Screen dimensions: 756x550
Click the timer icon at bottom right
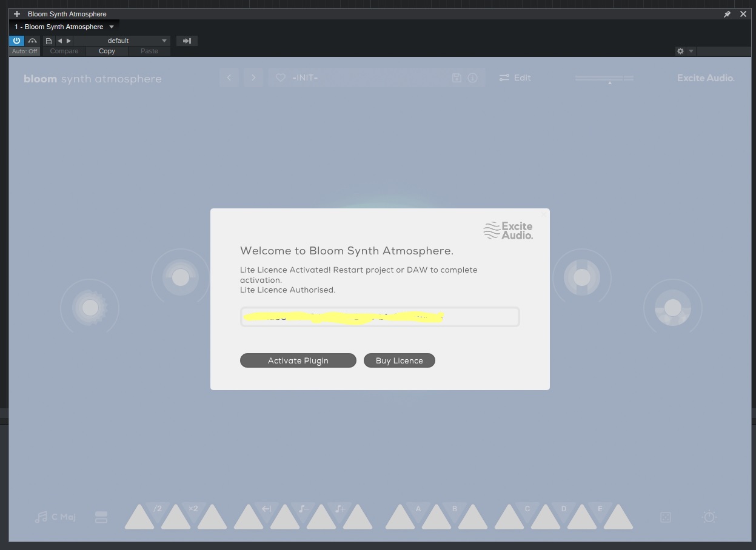pyautogui.click(x=709, y=517)
